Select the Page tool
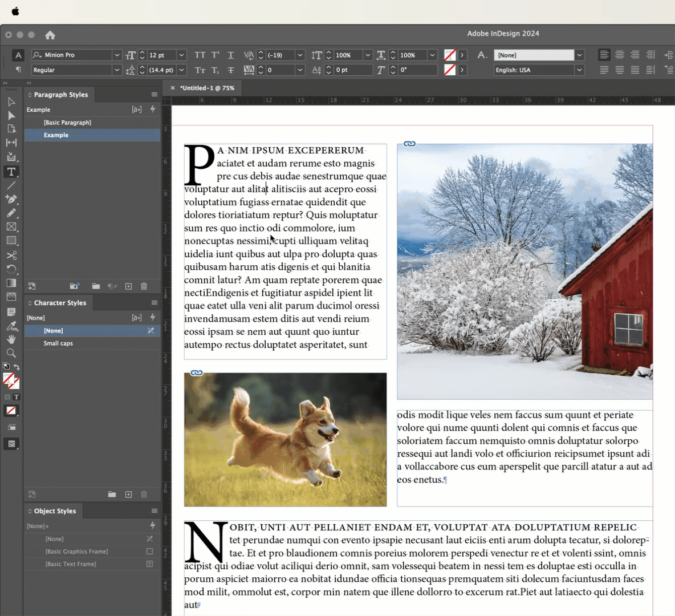The height and width of the screenshot is (616, 675). click(11, 129)
